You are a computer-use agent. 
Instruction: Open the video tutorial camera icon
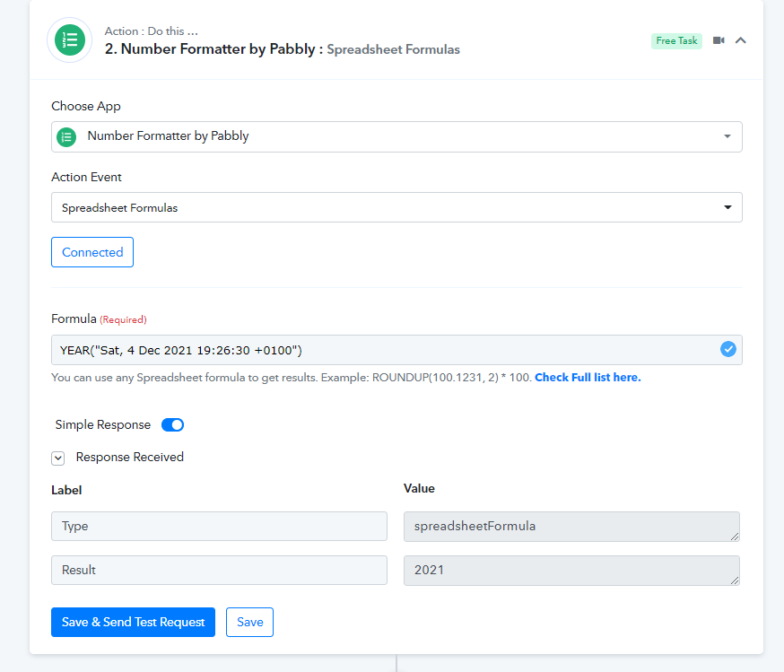pos(719,40)
